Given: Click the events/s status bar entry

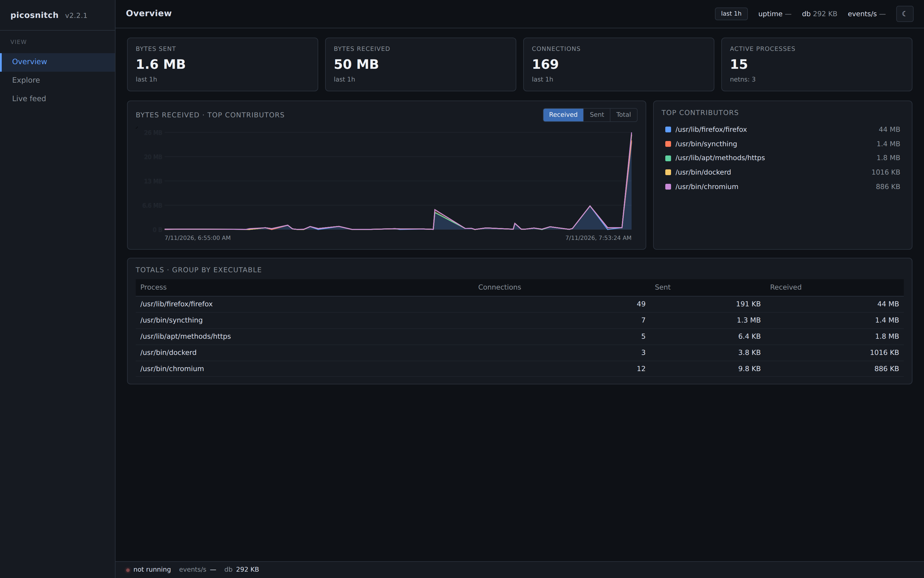Looking at the screenshot, I should [198, 570].
